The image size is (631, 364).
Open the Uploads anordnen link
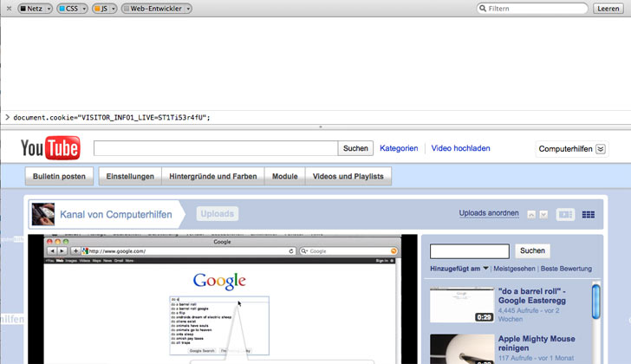(489, 213)
